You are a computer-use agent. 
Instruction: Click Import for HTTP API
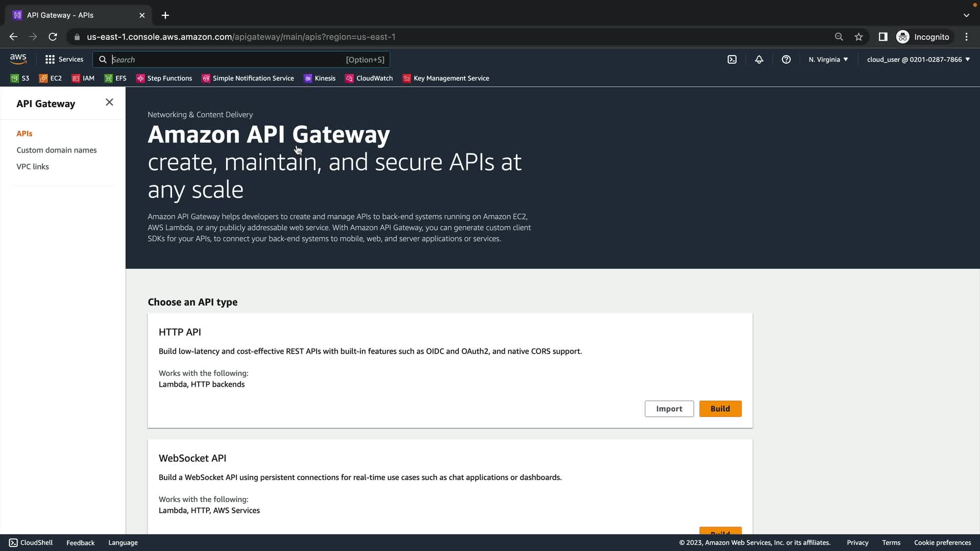[669, 409]
